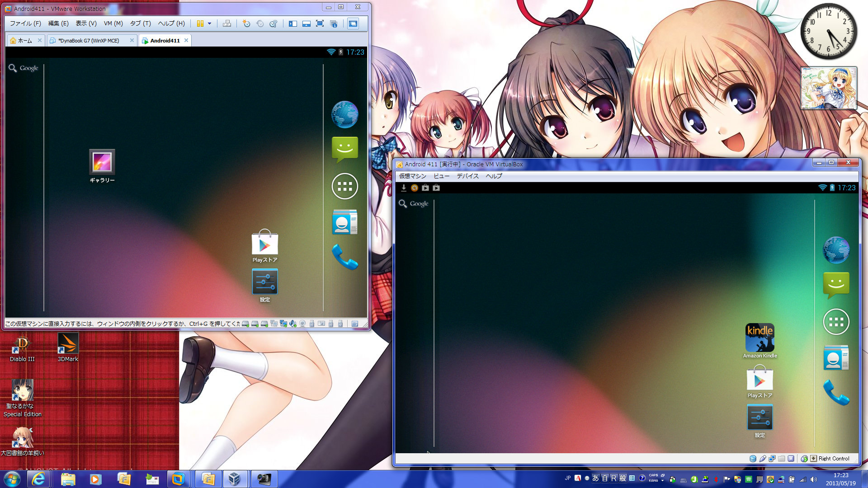Click the download notification icon in VirtualBox Android
Viewport: 868px width, 488px height.
click(404, 188)
